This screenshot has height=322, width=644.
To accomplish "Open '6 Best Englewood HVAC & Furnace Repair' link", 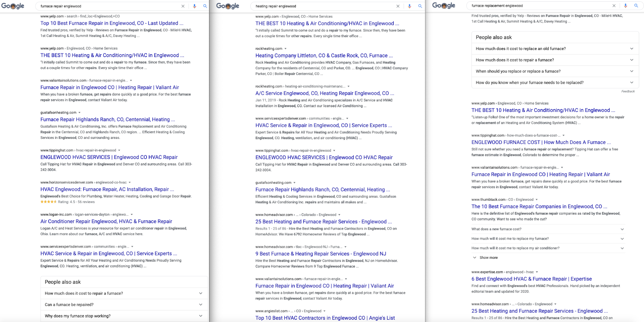I will click(532, 279).
